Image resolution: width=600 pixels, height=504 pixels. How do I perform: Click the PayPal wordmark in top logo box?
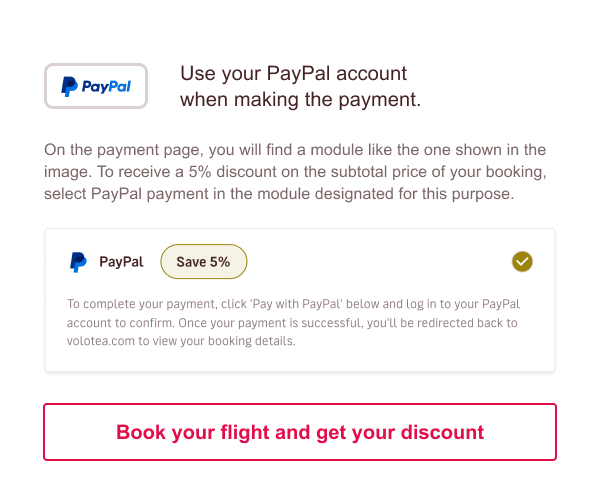106,87
